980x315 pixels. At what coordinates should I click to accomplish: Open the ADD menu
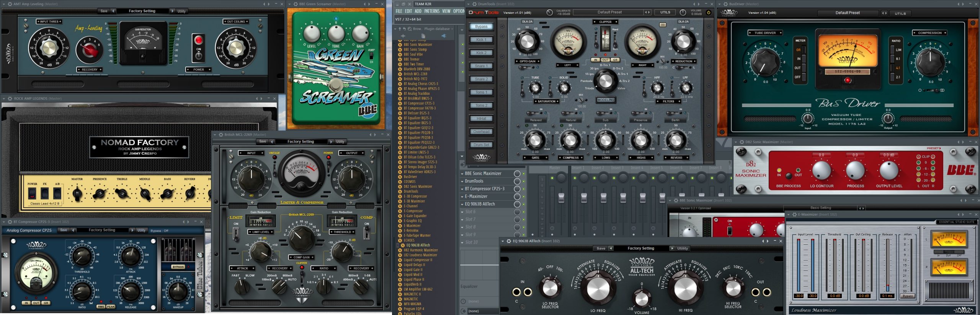coord(418,11)
